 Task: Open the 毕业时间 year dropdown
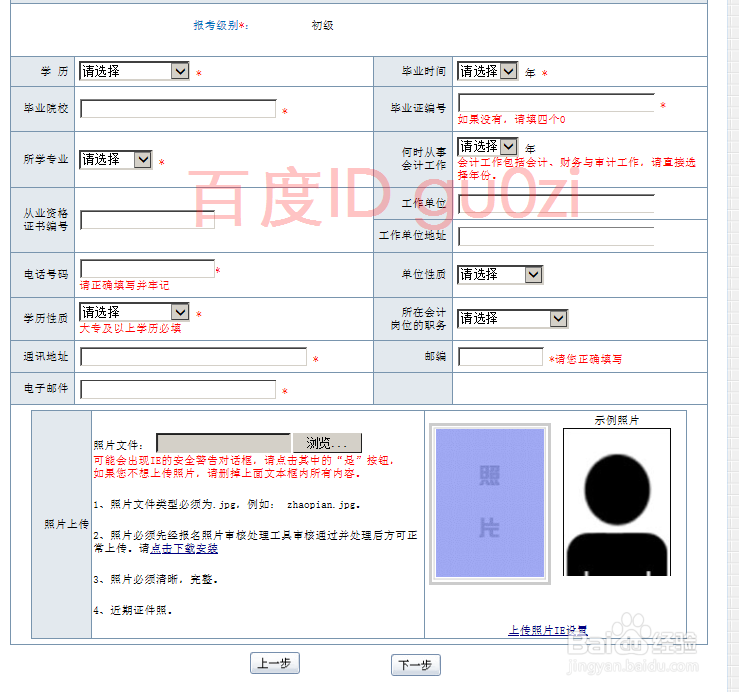(x=487, y=71)
